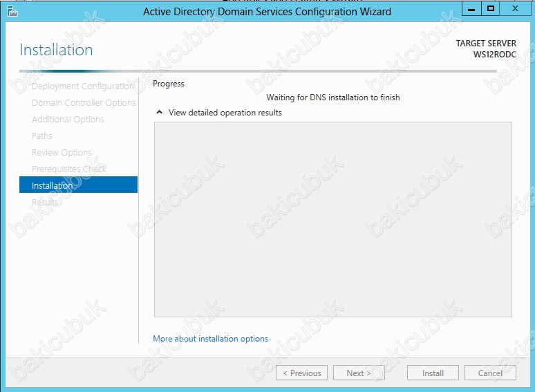Select Review Options step
535x392 pixels.
click(x=62, y=153)
